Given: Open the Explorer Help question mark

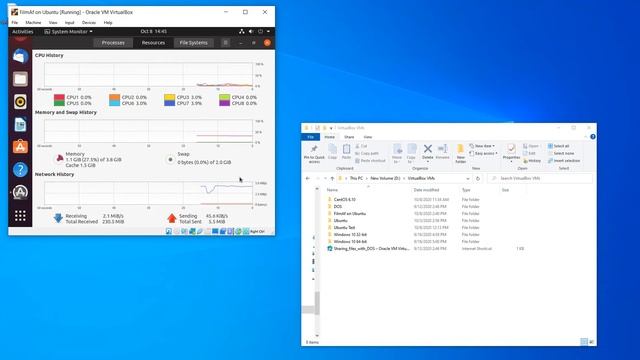Looking at the screenshot, I should tap(593, 137).
